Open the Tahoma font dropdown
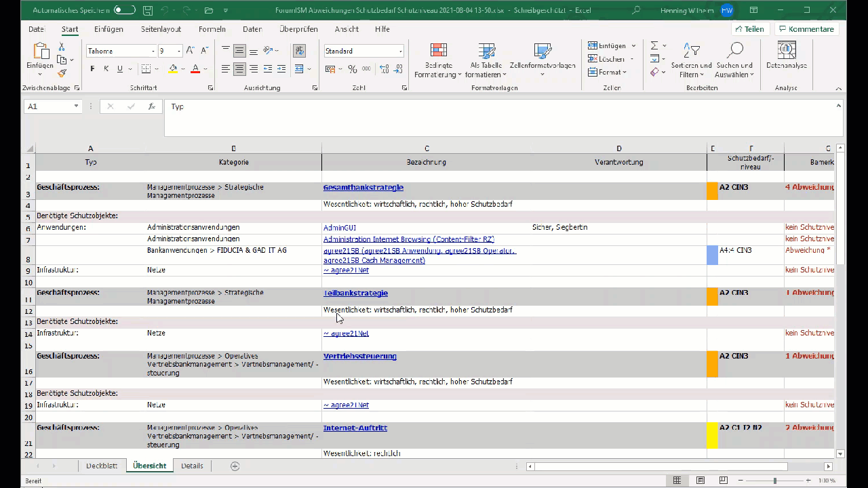Image resolution: width=868 pixels, height=488 pixels. click(x=153, y=51)
